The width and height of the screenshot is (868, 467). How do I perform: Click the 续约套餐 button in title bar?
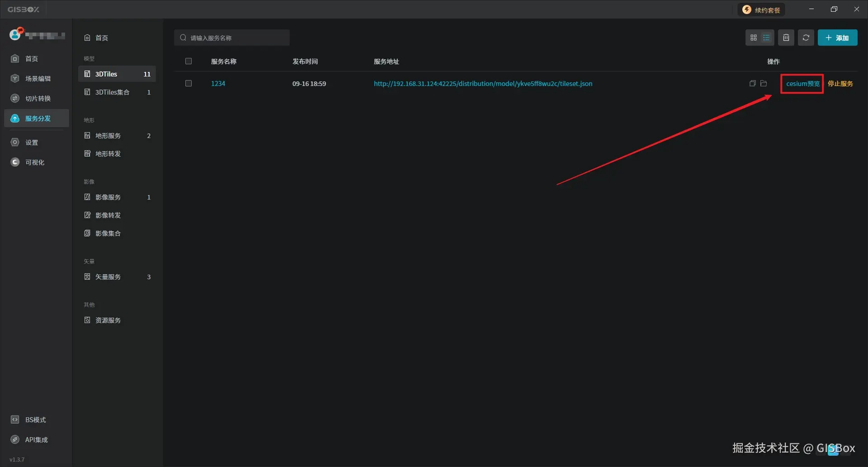(x=762, y=10)
